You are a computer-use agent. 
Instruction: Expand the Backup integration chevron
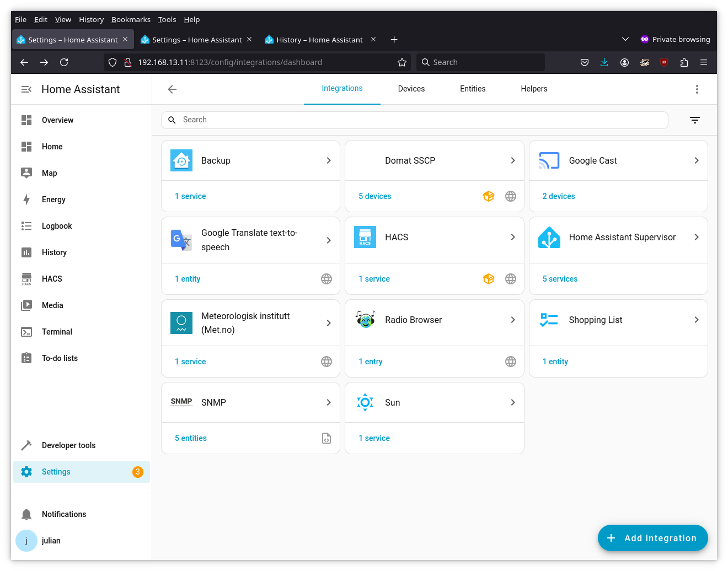(x=329, y=160)
